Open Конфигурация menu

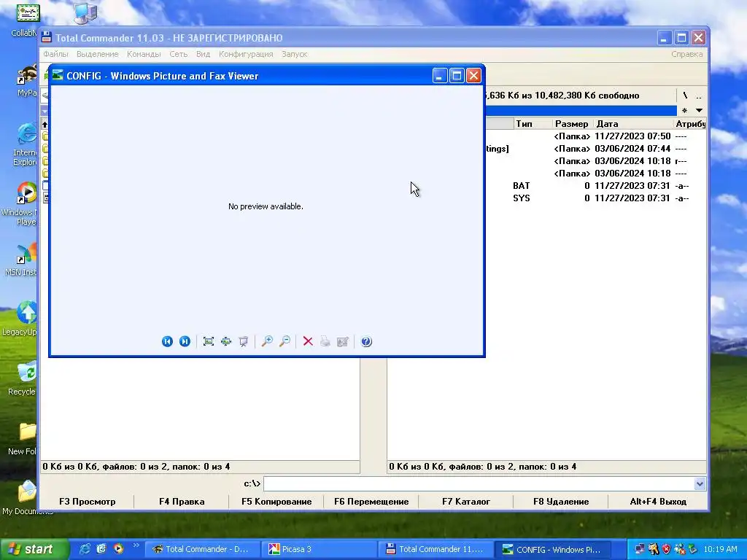tap(246, 54)
